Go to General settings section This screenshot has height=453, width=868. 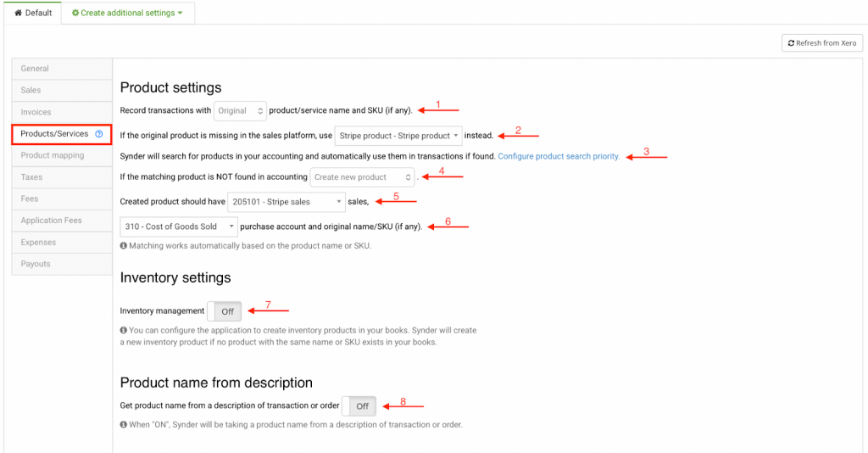point(36,69)
